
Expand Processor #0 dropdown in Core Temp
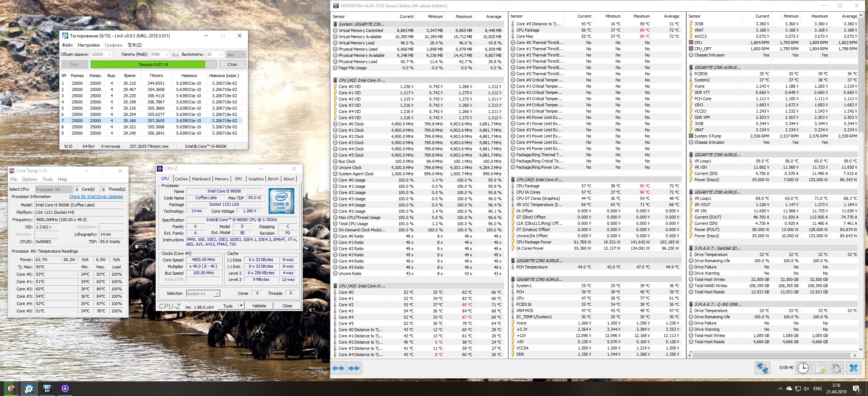tap(69, 189)
